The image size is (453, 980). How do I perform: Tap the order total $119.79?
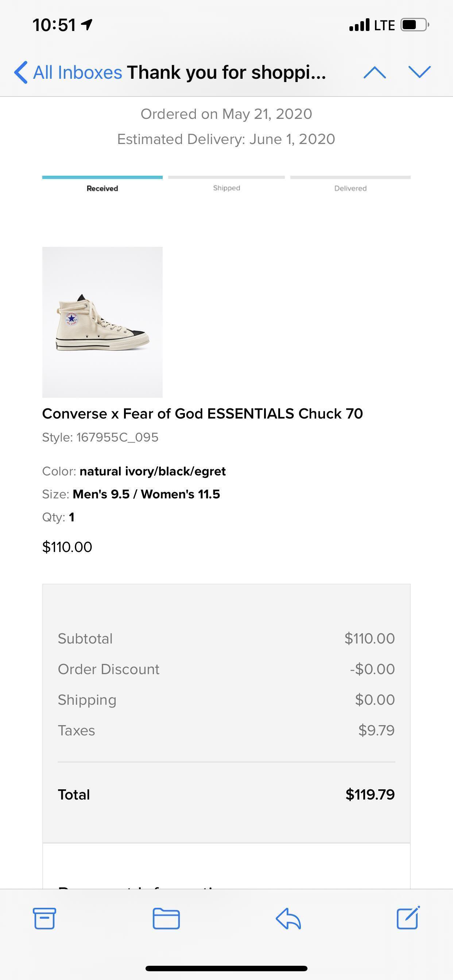tap(369, 794)
